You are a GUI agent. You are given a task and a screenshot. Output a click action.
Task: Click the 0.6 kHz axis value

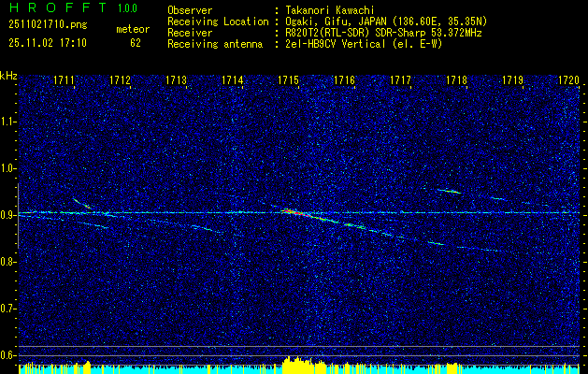pos(8,355)
